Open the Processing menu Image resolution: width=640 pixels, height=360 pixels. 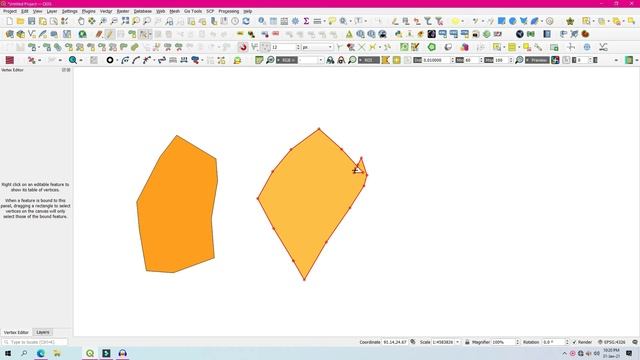[229, 11]
